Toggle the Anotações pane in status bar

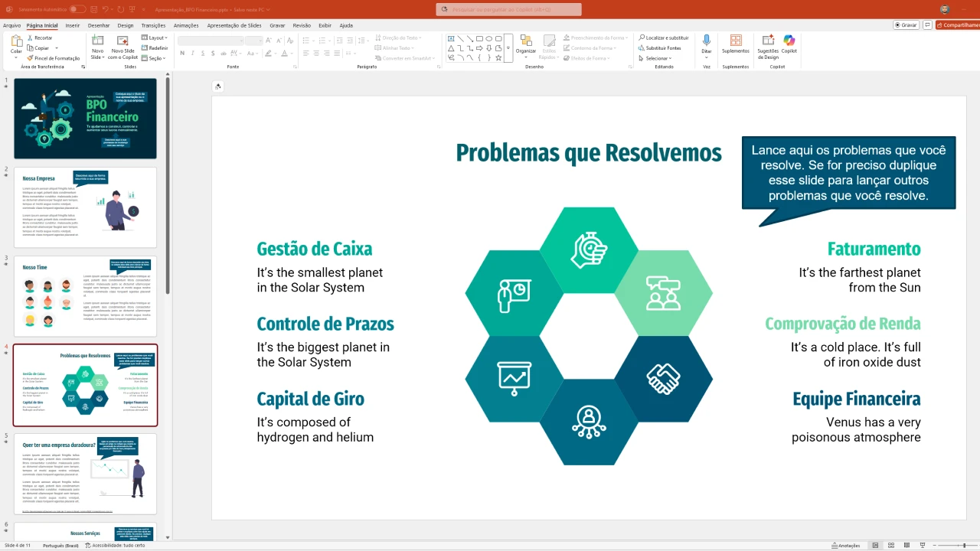845,546
